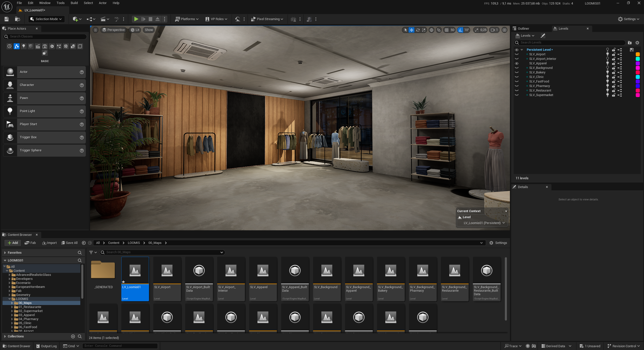644x350 pixels.
Task: Open the Build menu
Action: 74,3
